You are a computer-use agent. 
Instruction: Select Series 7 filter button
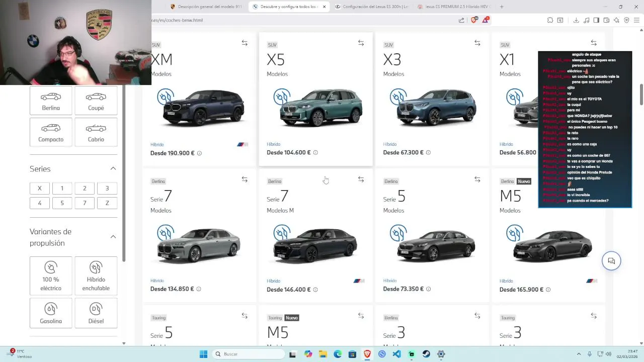pyautogui.click(x=85, y=203)
